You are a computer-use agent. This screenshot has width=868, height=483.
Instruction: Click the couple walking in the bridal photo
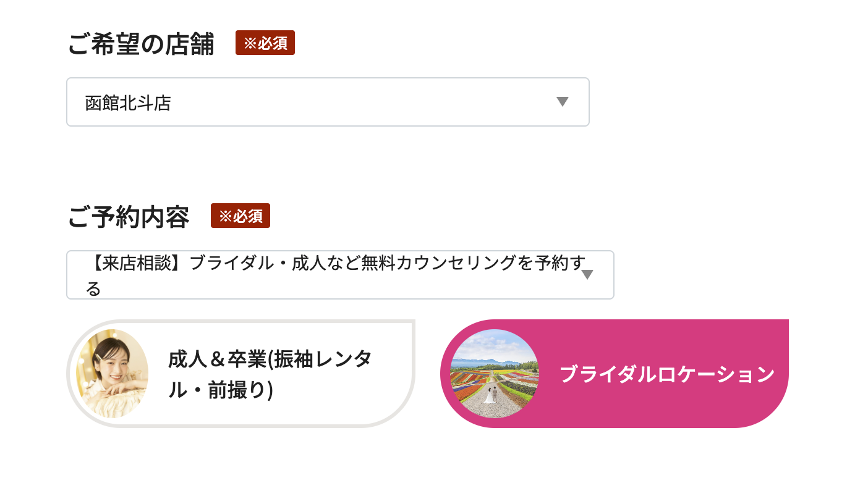pos(491,395)
